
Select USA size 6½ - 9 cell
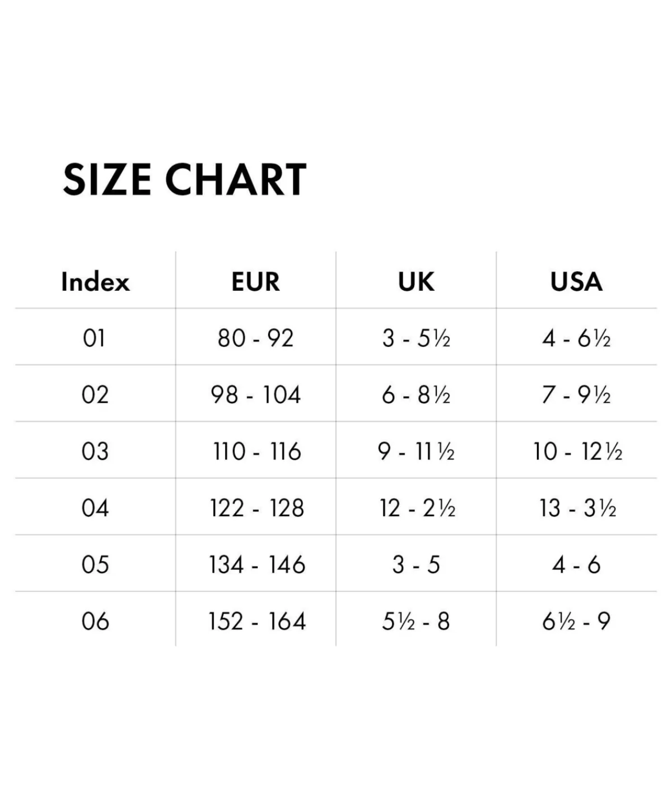tap(576, 622)
